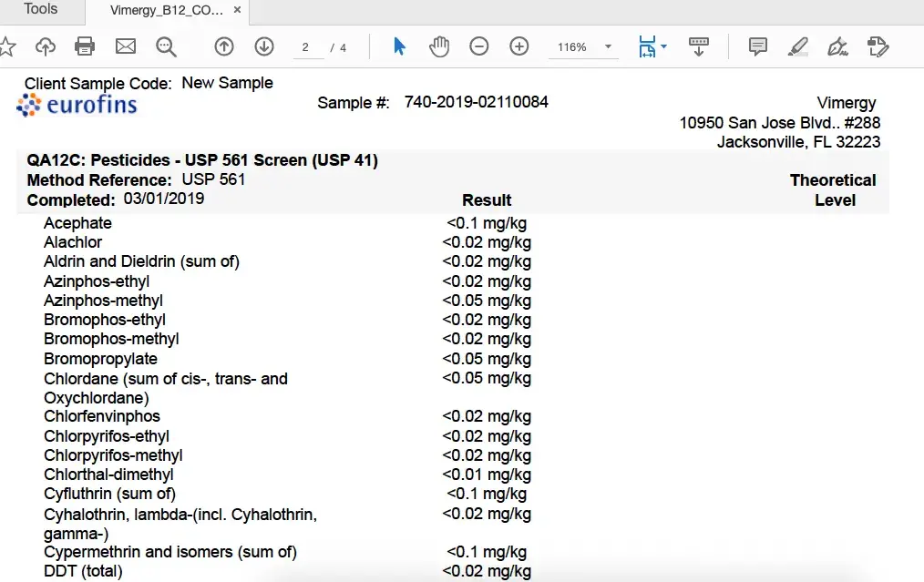
Task: Close the Vimergy_B12 document tab
Action: point(237,11)
